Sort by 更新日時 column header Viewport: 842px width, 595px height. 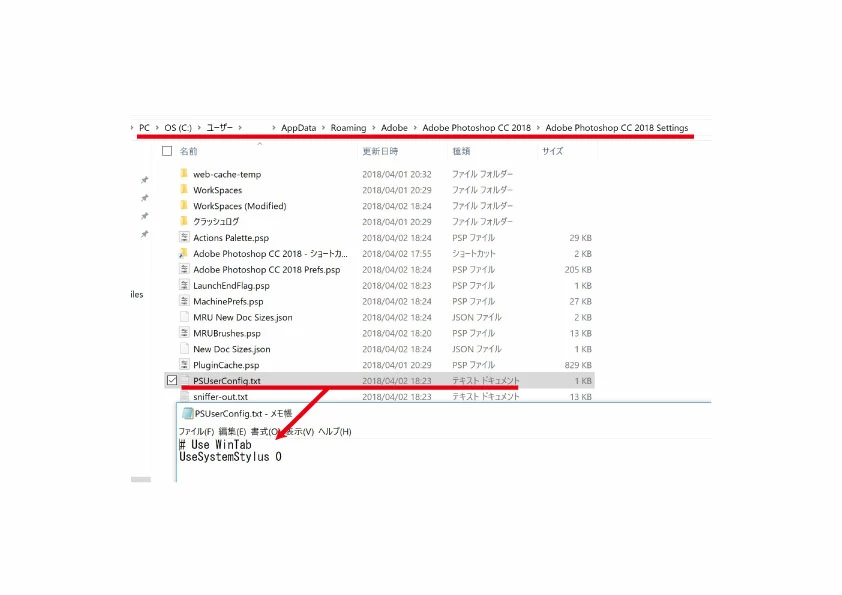[x=380, y=151]
